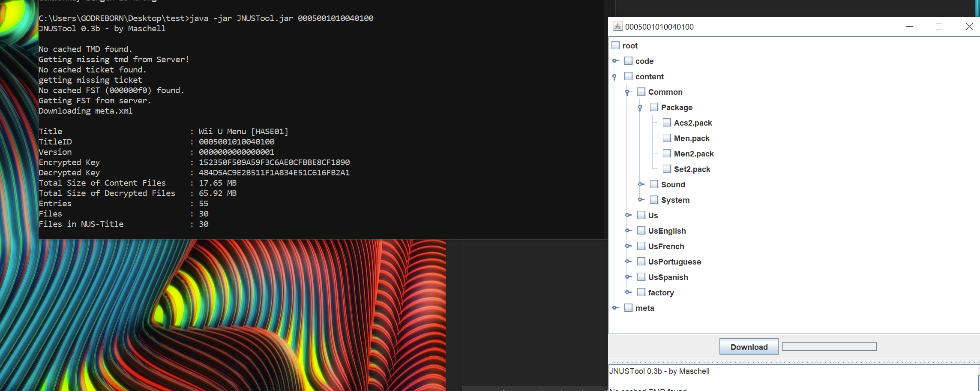The image size is (980, 391).
Task: Minimize the JNUSTool window
Action: pos(909,27)
